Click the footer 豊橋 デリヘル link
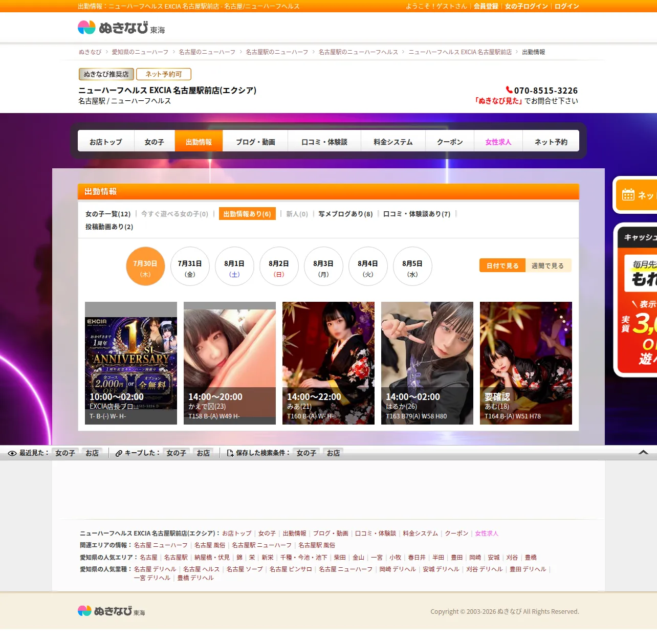Screen dimensions: 657x644 pos(195,578)
